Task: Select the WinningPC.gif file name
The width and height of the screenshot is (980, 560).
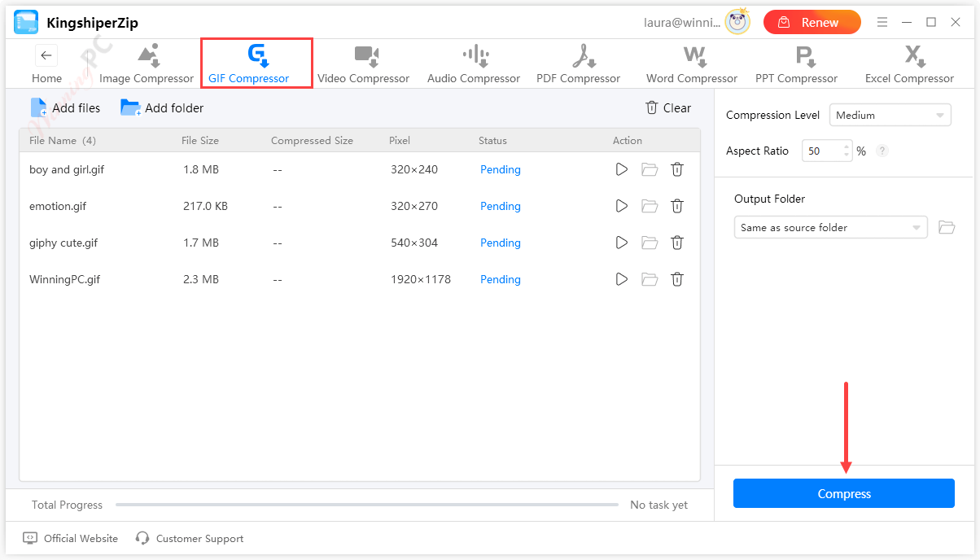Action: pos(65,279)
